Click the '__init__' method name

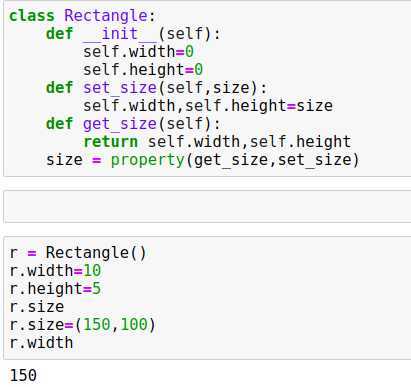coord(120,34)
